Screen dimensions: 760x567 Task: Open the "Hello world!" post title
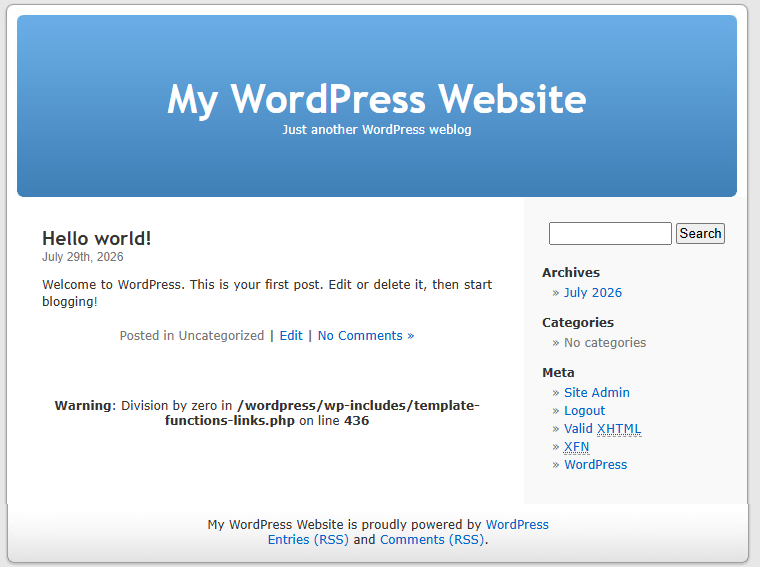96,238
